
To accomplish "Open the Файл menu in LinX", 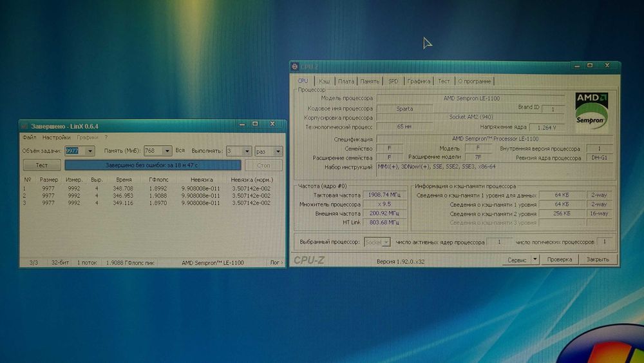I will pos(29,137).
